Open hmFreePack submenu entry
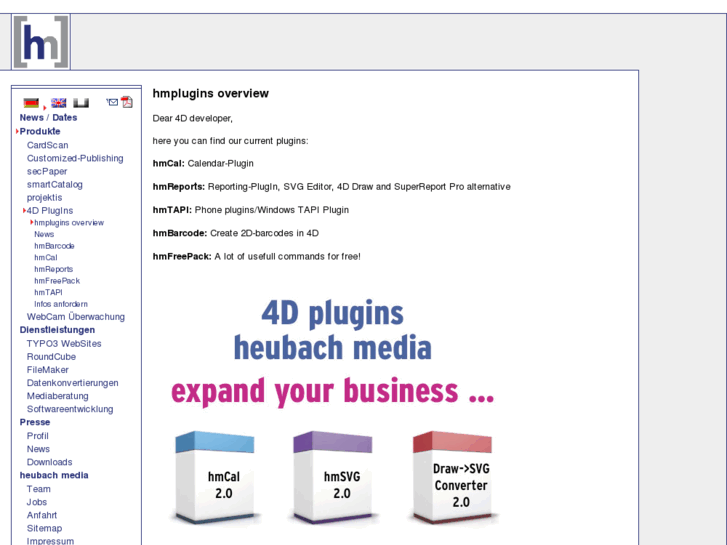The height and width of the screenshot is (545, 727). coord(57,281)
